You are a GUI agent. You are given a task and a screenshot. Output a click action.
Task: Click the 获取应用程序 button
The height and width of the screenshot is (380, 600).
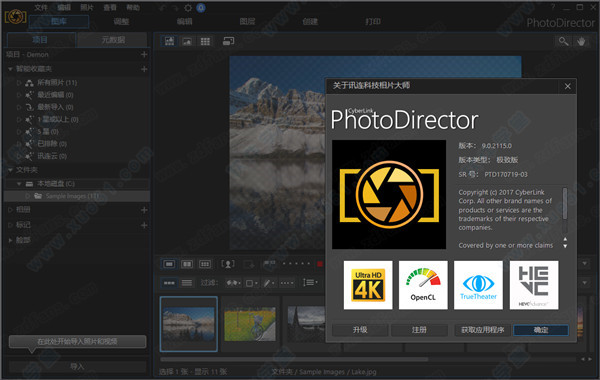483,330
